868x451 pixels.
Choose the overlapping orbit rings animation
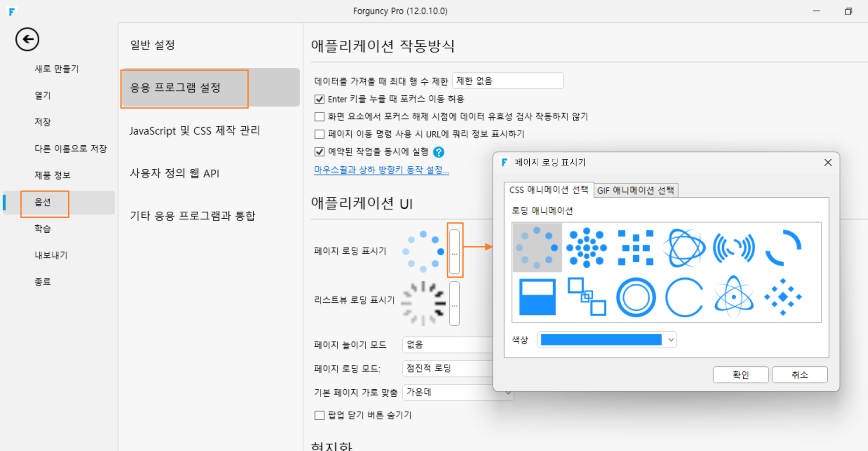[684, 248]
